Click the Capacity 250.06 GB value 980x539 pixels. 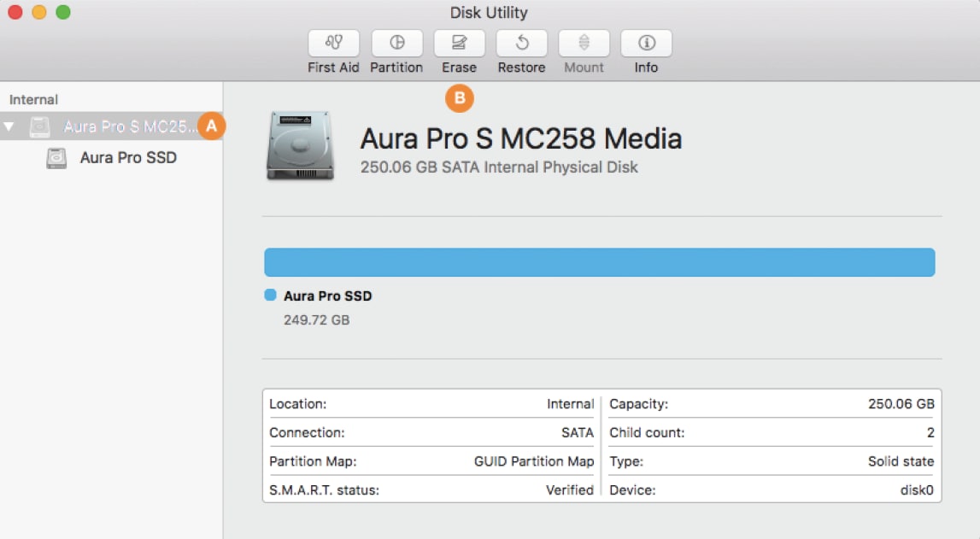[901, 404]
